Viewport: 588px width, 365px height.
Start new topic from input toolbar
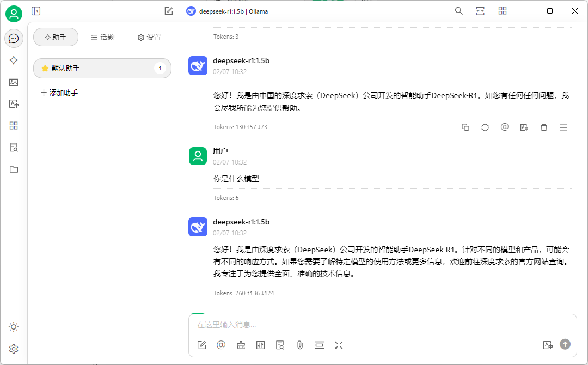point(202,345)
